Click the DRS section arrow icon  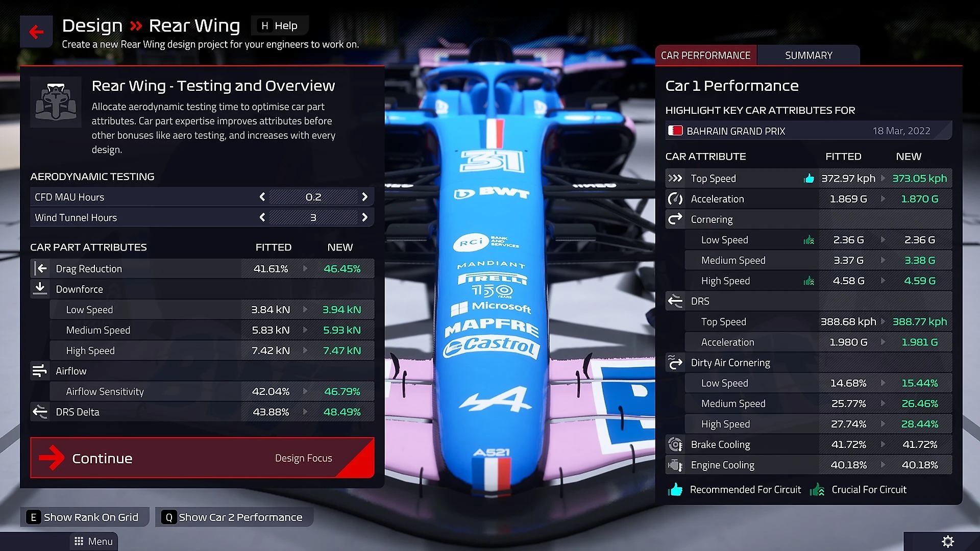674,302
